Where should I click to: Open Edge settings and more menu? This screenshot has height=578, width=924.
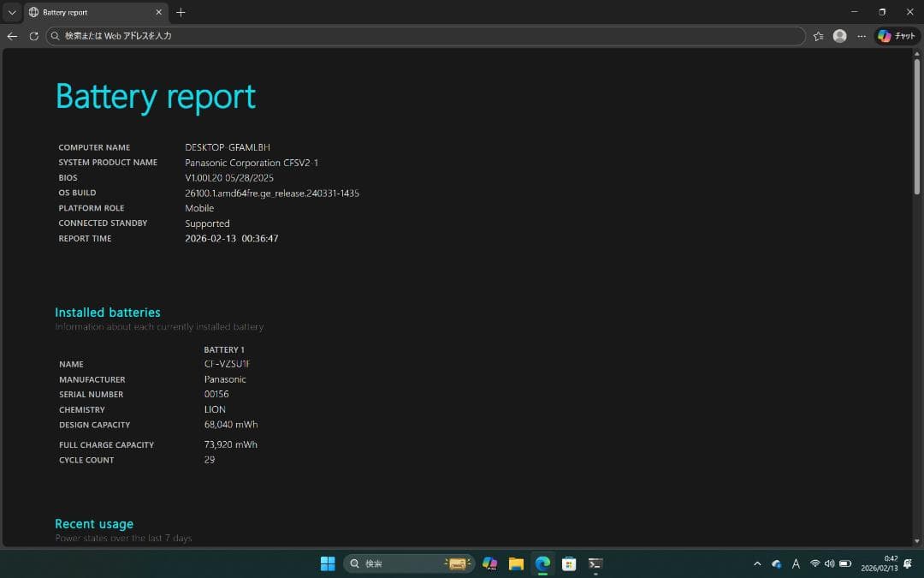click(x=861, y=36)
